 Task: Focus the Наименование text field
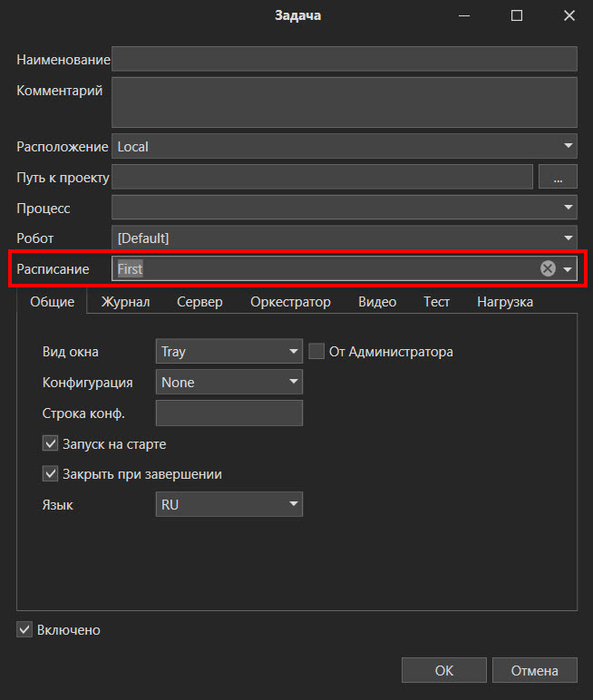click(x=345, y=59)
